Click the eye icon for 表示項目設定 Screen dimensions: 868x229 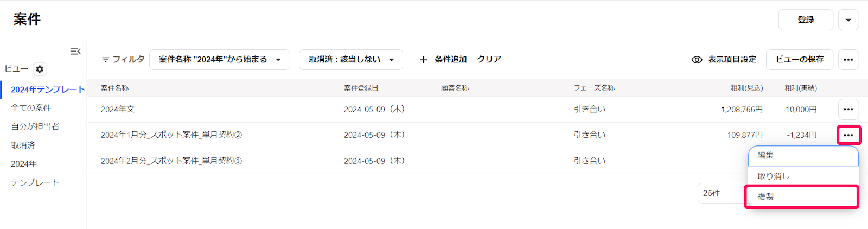click(x=697, y=60)
